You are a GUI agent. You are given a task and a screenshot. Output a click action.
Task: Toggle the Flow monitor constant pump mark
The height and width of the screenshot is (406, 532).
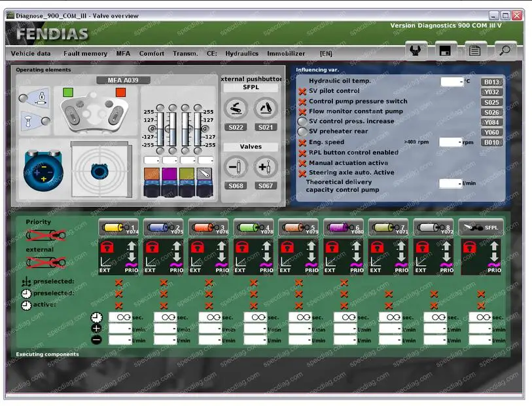[302, 112]
